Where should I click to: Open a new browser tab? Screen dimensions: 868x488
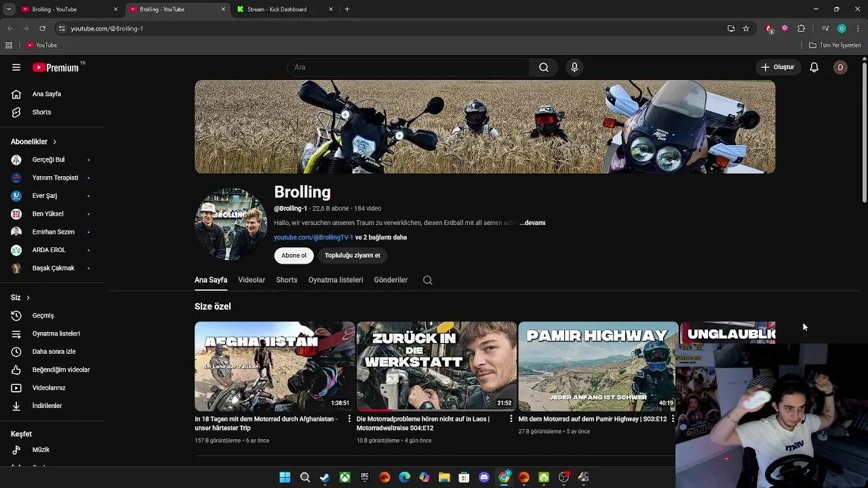coord(347,9)
